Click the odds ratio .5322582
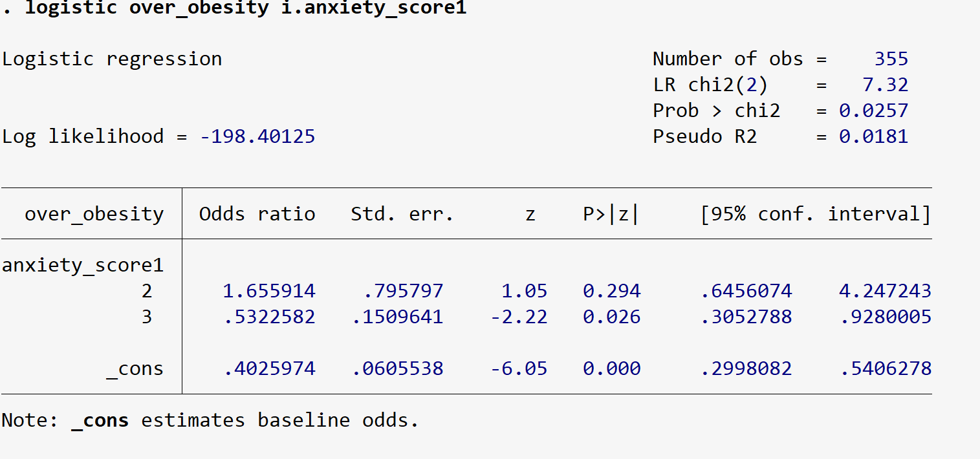 (269, 317)
